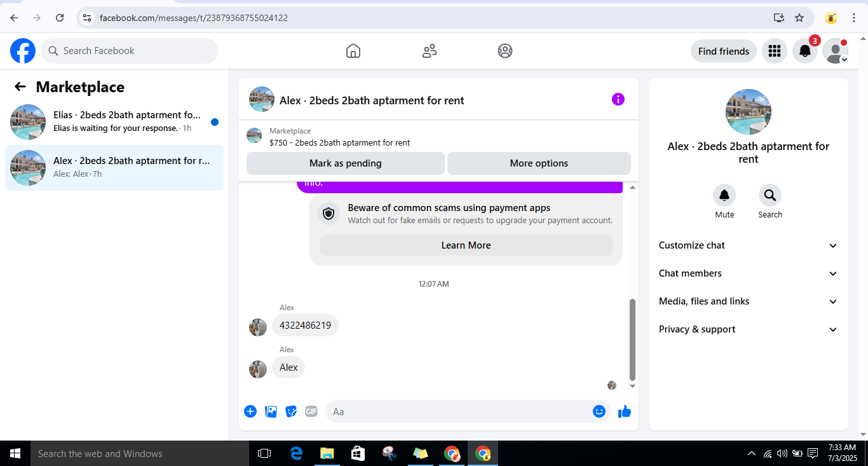Image resolution: width=868 pixels, height=466 pixels.
Task: Click the chat scroll up arrow
Action: (632, 188)
